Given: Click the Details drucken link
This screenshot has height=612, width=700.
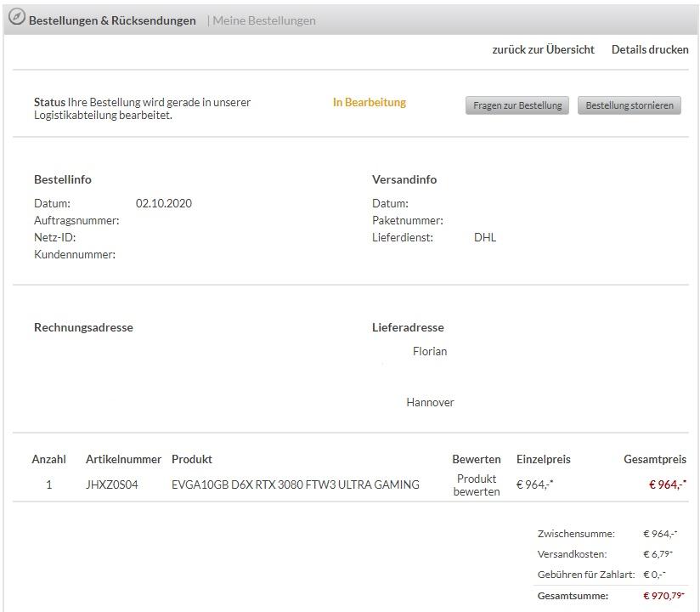Looking at the screenshot, I should [x=650, y=49].
